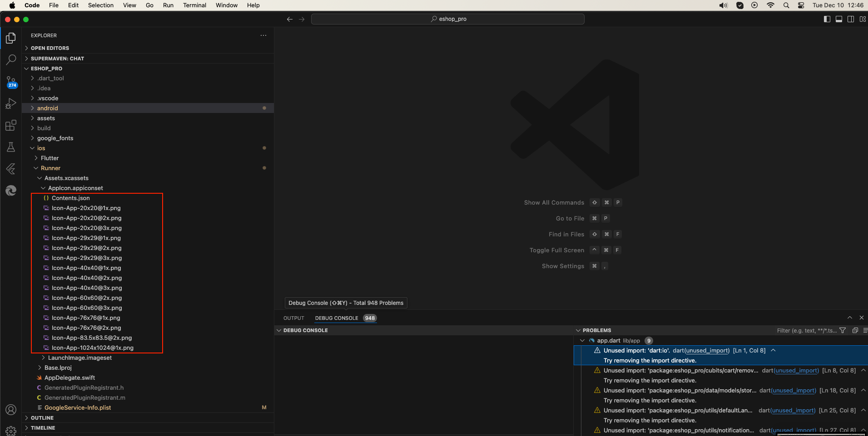Image resolution: width=868 pixels, height=436 pixels.
Task: Collapse all in the Problems view
Action: coord(855,330)
